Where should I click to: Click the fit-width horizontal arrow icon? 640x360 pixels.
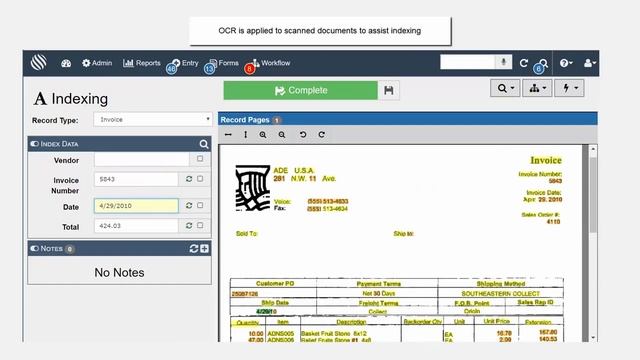228,134
